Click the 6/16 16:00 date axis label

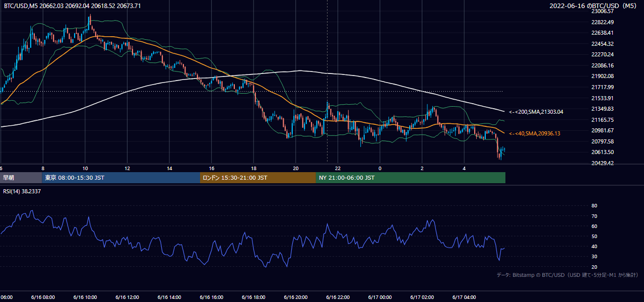[211, 297]
